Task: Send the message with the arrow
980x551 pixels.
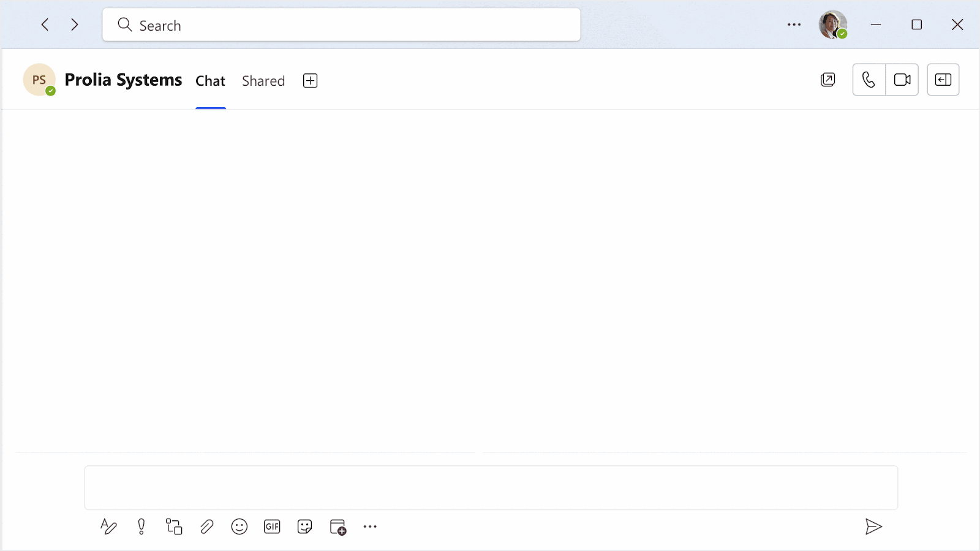Action: point(873,527)
